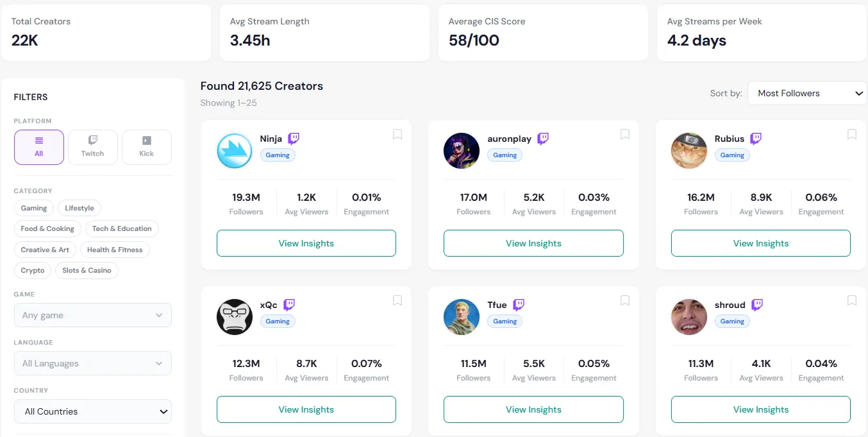This screenshot has height=437, width=868.
Task: Bookmark the shroud creator card
Action: pyautogui.click(x=851, y=300)
